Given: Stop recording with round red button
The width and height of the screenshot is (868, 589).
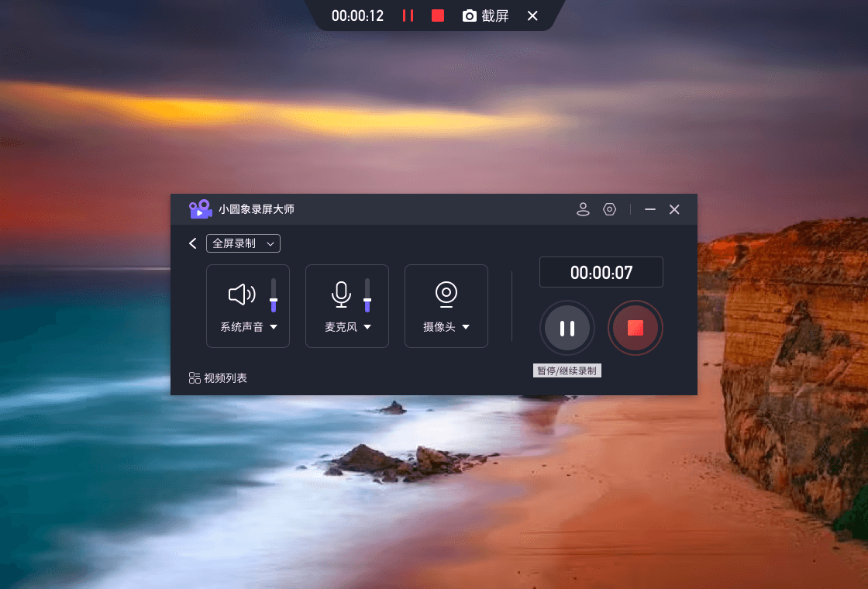Looking at the screenshot, I should click(635, 328).
